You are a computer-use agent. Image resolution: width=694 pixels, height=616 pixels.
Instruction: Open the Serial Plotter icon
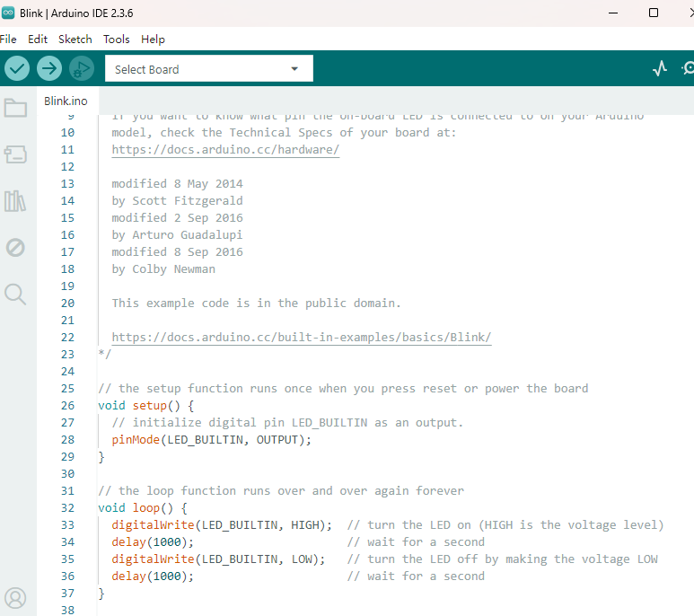coord(660,68)
